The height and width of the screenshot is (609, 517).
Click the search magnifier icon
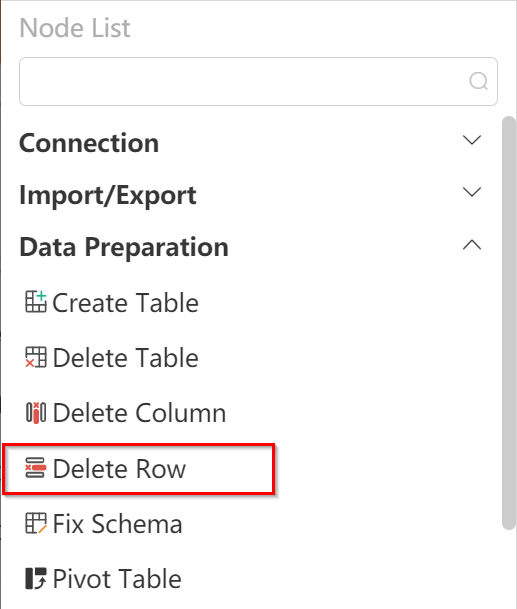coord(478,81)
